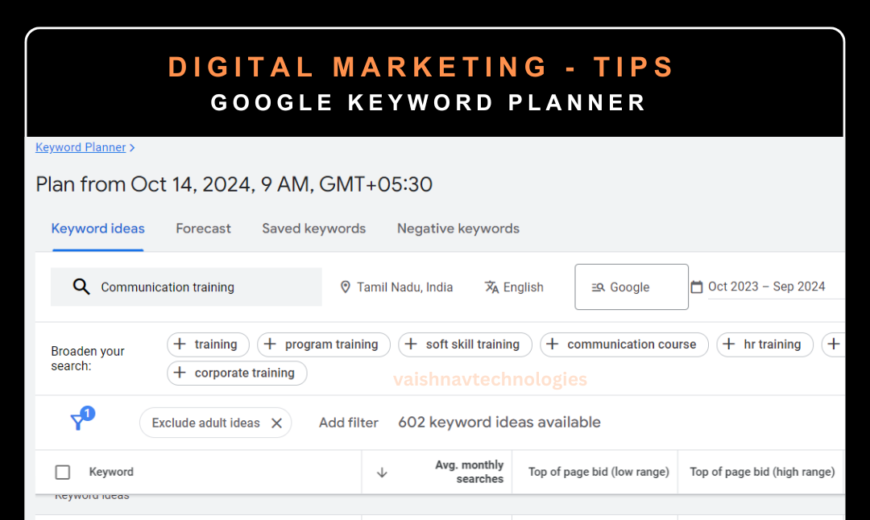The width and height of the screenshot is (870, 520).
Task: Click the location pin icon
Action: pos(345,287)
